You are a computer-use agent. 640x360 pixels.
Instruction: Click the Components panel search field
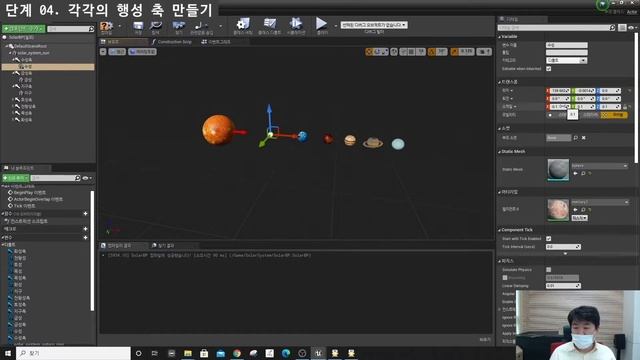[71, 29]
